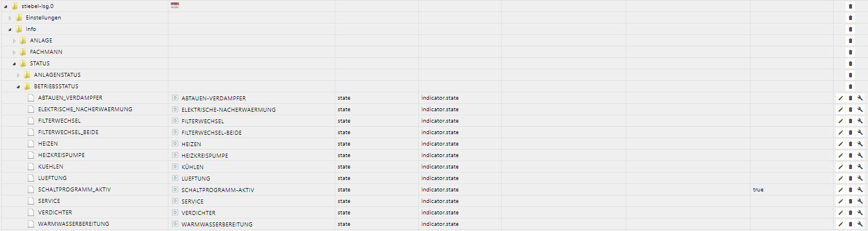The image size is (868, 231).
Task: Click the Stiebel Eltron adapter logo
Action: click(175, 5)
